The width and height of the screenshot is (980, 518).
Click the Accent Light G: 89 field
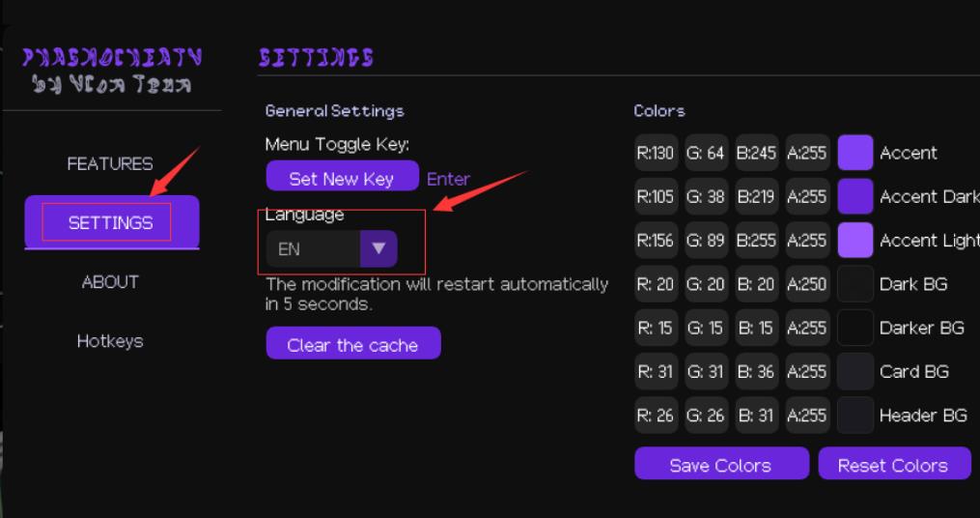(707, 240)
